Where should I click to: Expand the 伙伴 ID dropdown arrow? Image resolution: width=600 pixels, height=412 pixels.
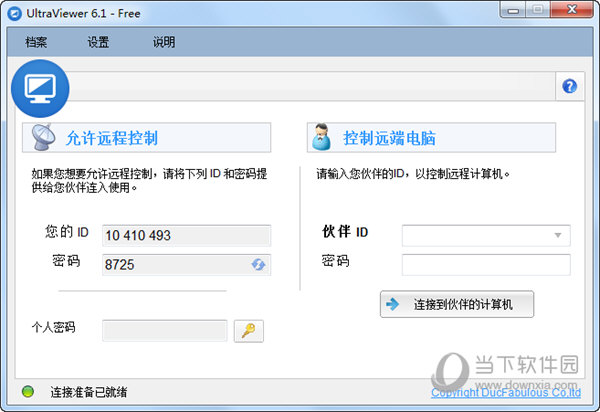pyautogui.click(x=558, y=235)
